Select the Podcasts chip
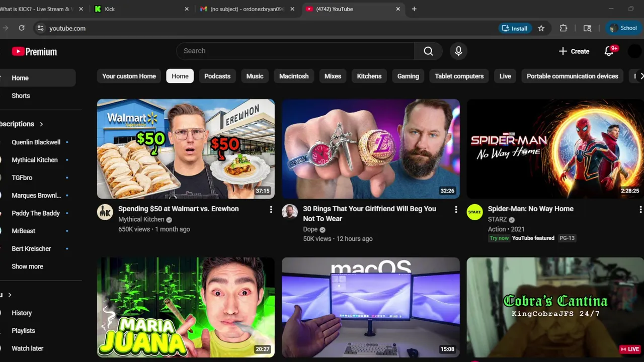Viewport: 644px width, 362px height. click(x=217, y=76)
